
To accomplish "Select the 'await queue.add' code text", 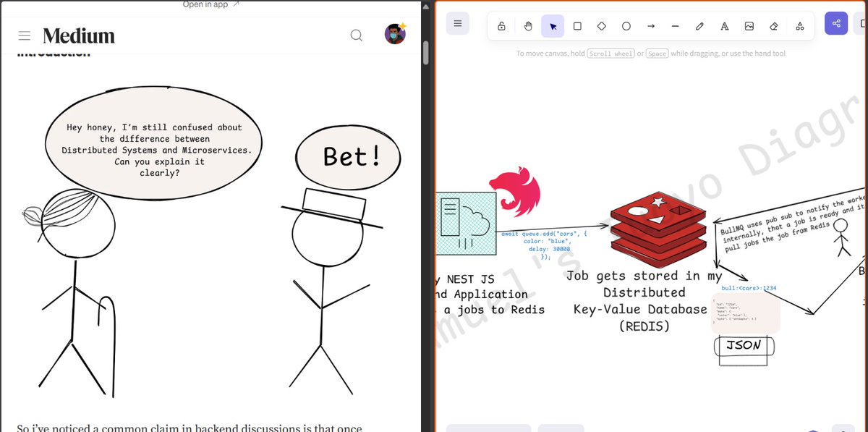I will [x=545, y=245].
